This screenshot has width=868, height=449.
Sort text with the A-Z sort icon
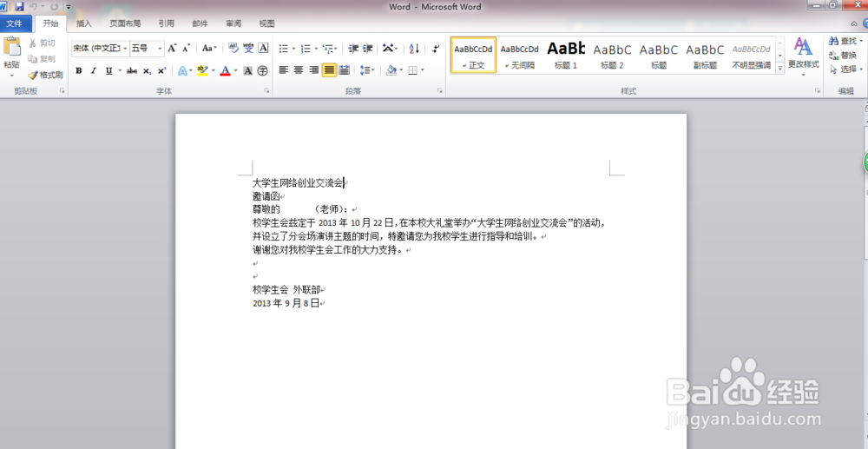point(414,49)
